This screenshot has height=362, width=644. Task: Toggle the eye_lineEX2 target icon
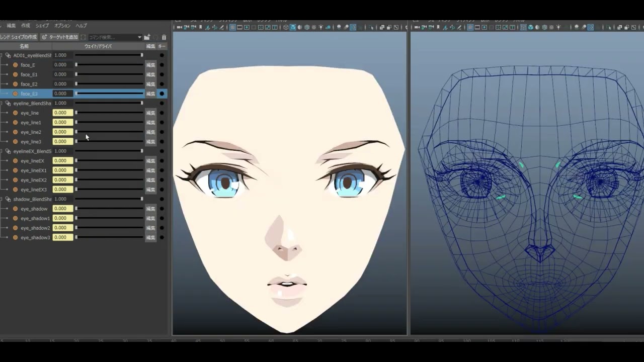click(x=15, y=180)
